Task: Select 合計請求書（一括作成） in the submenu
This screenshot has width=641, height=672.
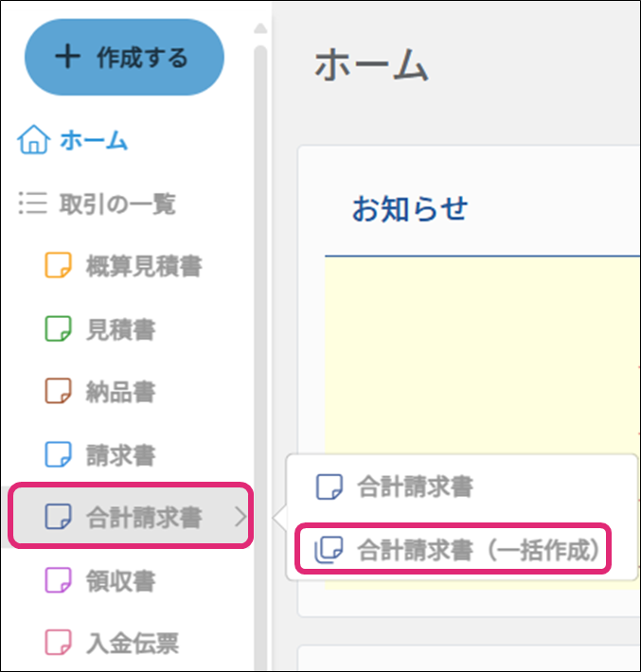Action: point(480,550)
